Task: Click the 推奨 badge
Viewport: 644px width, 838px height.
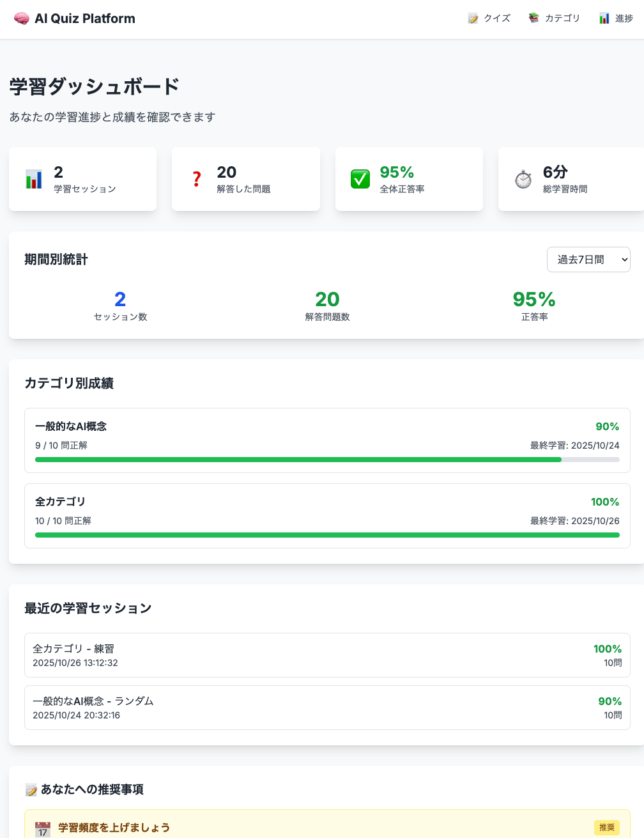Action: pyautogui.click(x=607, y=828)
